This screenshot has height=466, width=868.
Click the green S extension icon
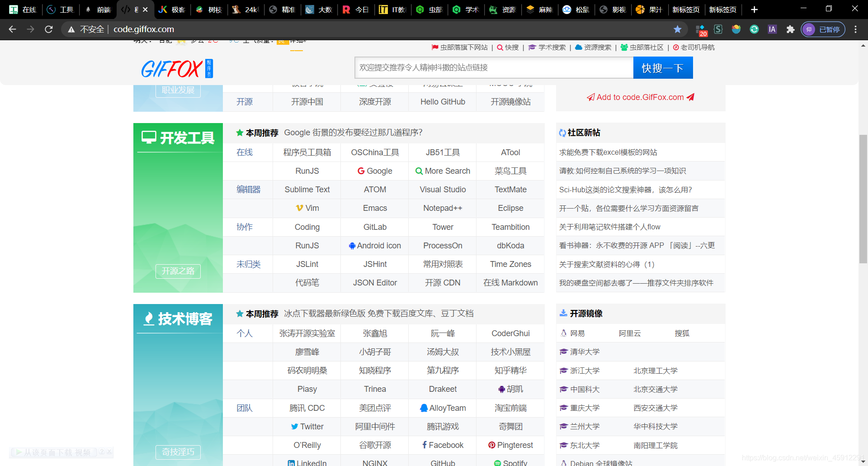tap(718, 29)
